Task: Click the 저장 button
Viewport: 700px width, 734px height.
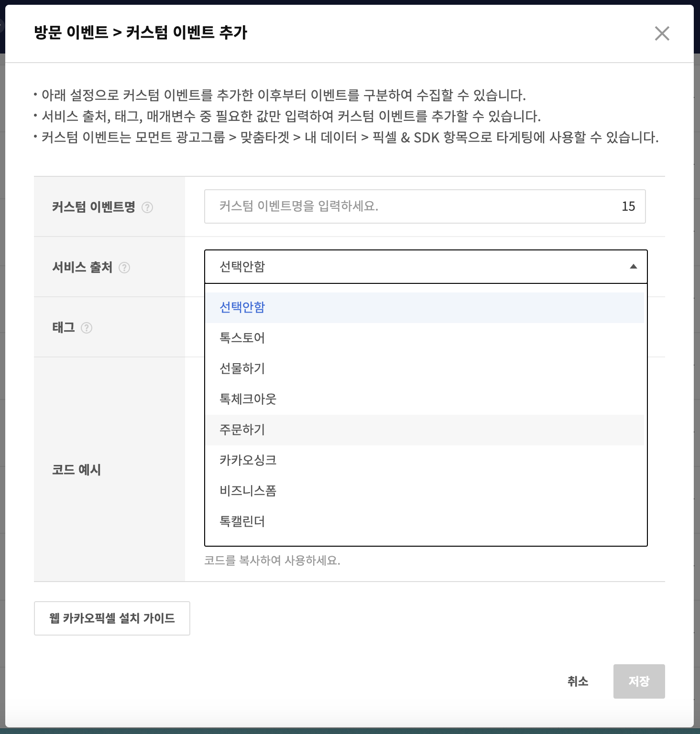Action: coord(639,681)
